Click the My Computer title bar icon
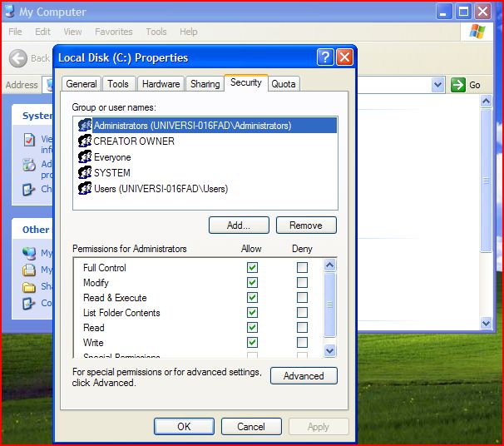This screenshot has height=446, width=504. (10, 11)
